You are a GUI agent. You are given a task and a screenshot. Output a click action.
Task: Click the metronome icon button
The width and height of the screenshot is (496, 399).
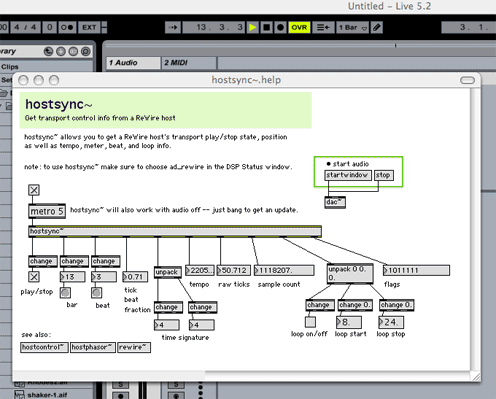tap(67, 27)
